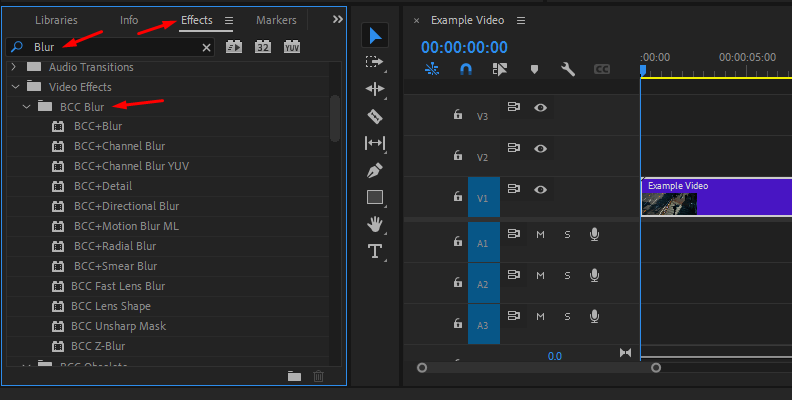Image resolution: width=792 pixels, height=400 pixels.
Task: Collapse the BCC Blur folder
Action: click(27, 107)
